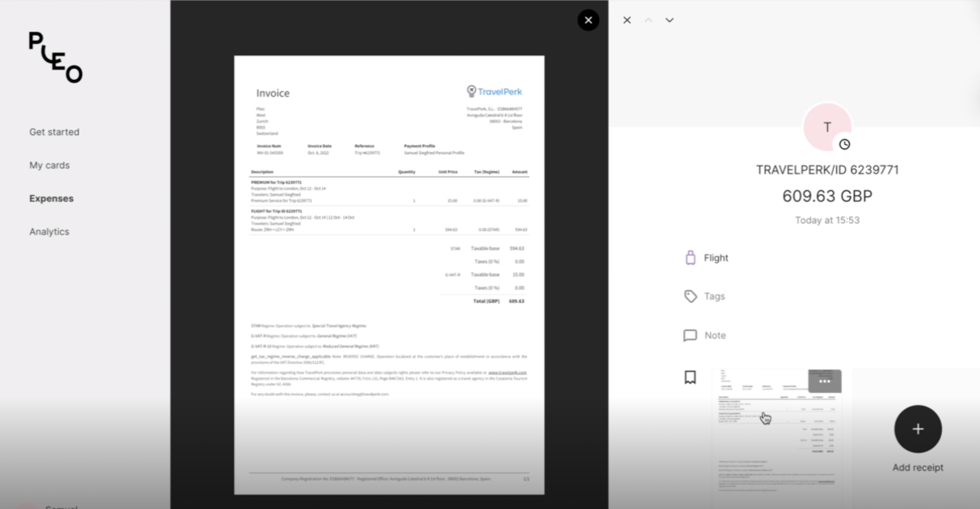
Task: Click the Flight category luggage icon
Action: 690,258
